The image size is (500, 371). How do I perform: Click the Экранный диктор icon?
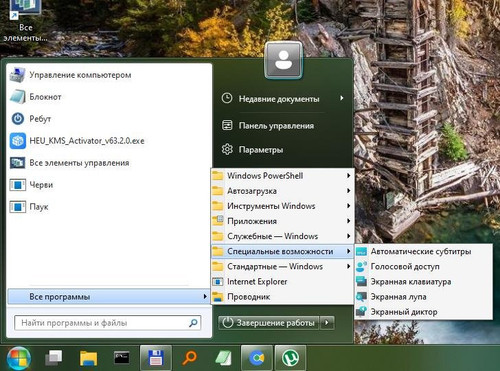point(361,312)
